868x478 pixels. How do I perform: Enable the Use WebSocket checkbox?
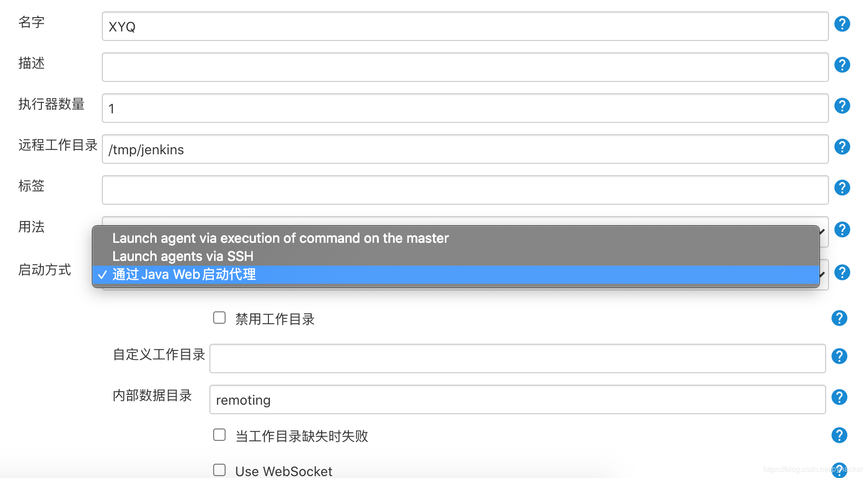pos(219,470)
